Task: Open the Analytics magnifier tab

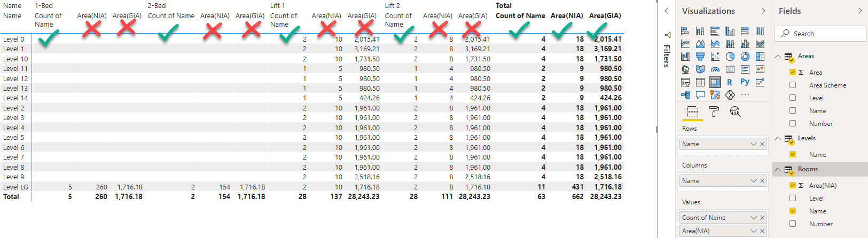Action: point(736,112)
